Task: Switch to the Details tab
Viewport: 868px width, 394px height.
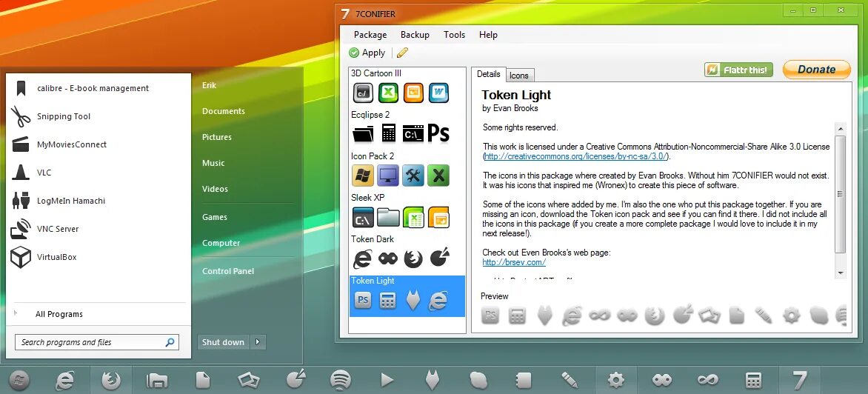Action: pos(488,74)
